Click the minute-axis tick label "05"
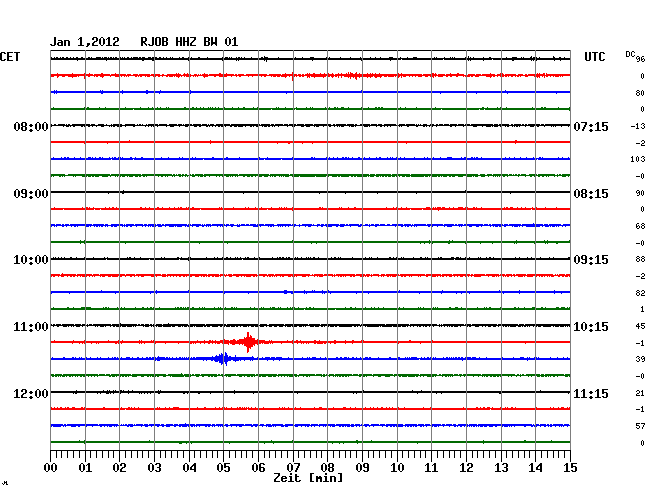650x494 pixels. 223,467
